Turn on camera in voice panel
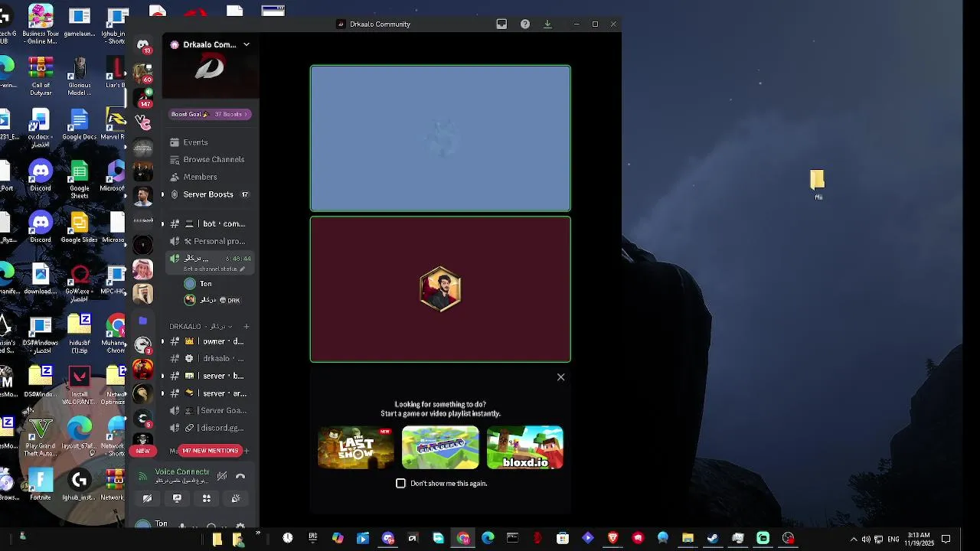Screen dimensions: 980x551 147,498
